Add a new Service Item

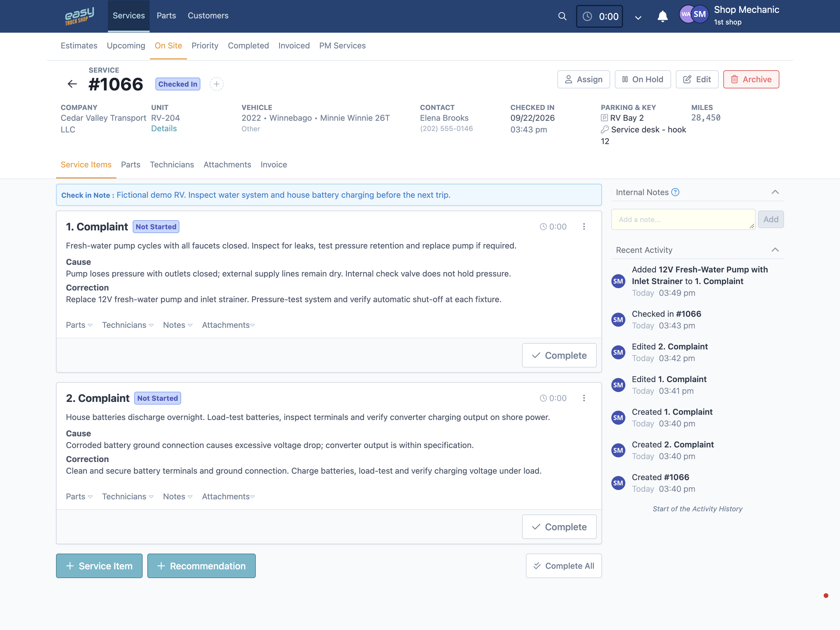tap(99, 566)
